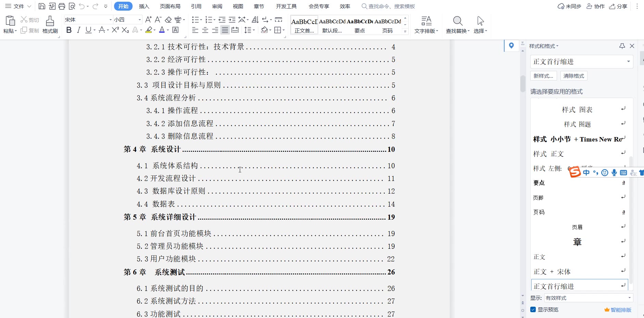Apply superscript formatting

click(x=115, y=30)
